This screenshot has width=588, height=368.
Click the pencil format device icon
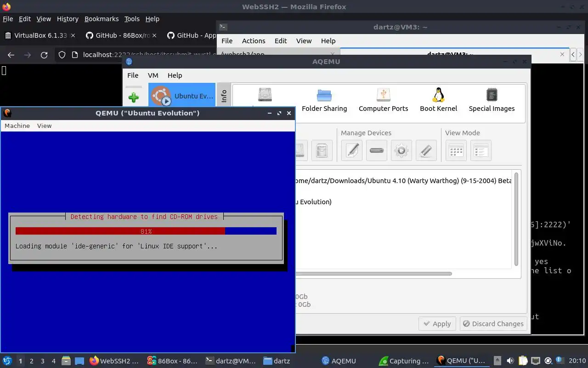click(426, 150)
